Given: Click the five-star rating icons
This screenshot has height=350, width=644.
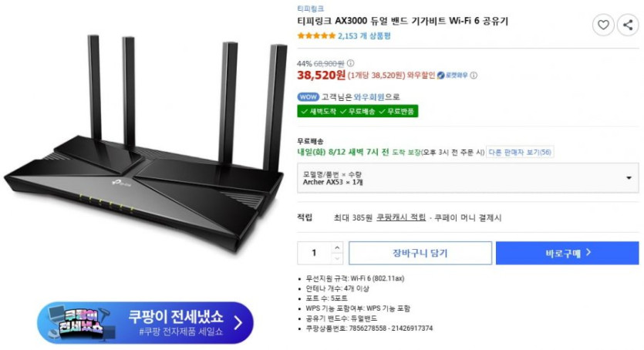Looking at the screenshot, I should (x=316, y=36).
